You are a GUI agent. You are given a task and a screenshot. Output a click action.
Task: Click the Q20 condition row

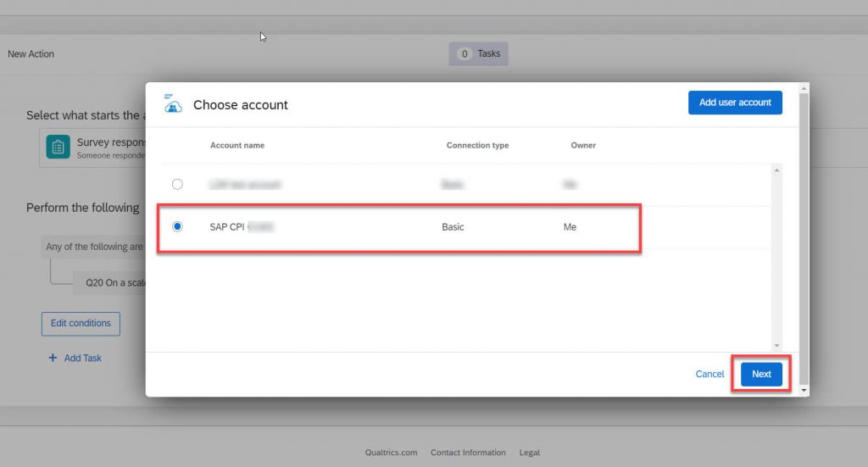(x=109, y=283)
